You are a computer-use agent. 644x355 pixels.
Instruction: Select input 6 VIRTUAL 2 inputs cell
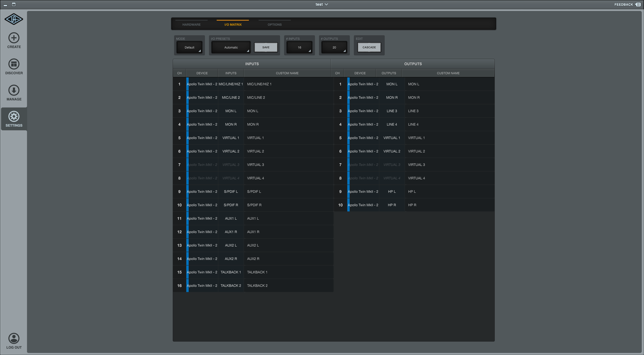[231, 151]
